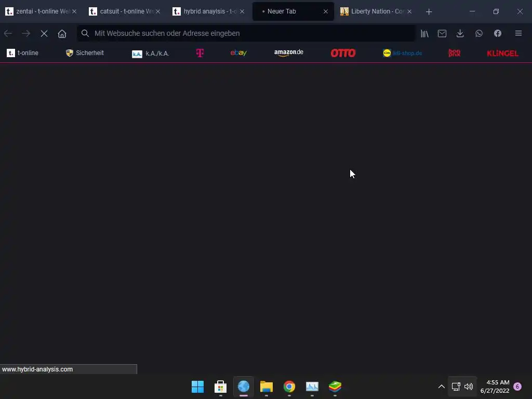
Task: Open the monitor graph taskbar app
Action: tap(312, 387)
